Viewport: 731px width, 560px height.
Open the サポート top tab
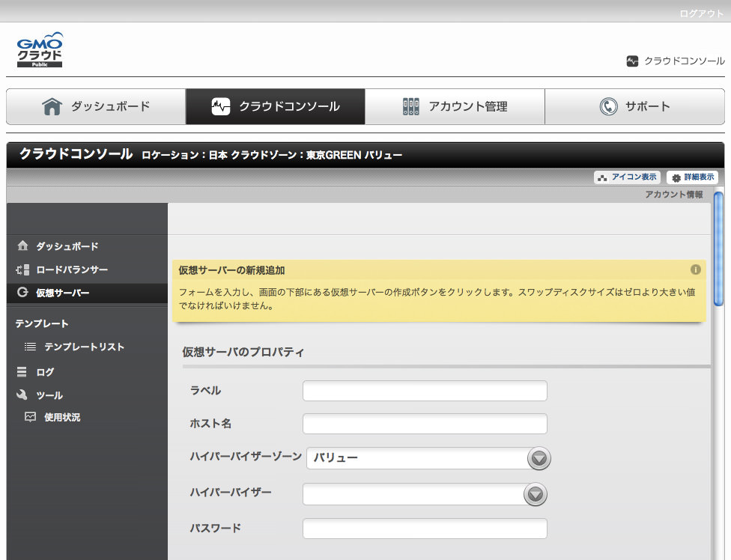pos(634,106)
